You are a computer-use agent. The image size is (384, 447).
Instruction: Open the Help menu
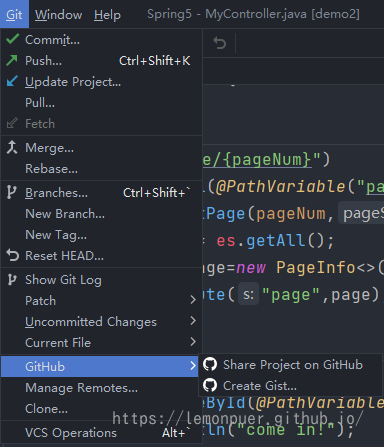click(x=107, y=15)
